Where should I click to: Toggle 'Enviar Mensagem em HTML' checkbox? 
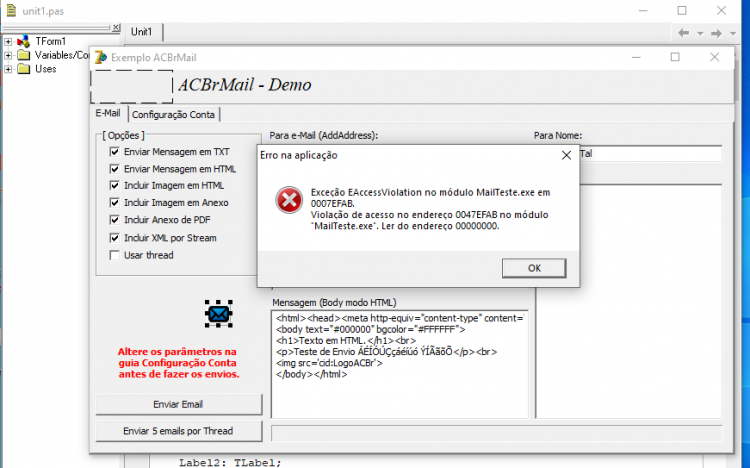click(x=114, y=169)
